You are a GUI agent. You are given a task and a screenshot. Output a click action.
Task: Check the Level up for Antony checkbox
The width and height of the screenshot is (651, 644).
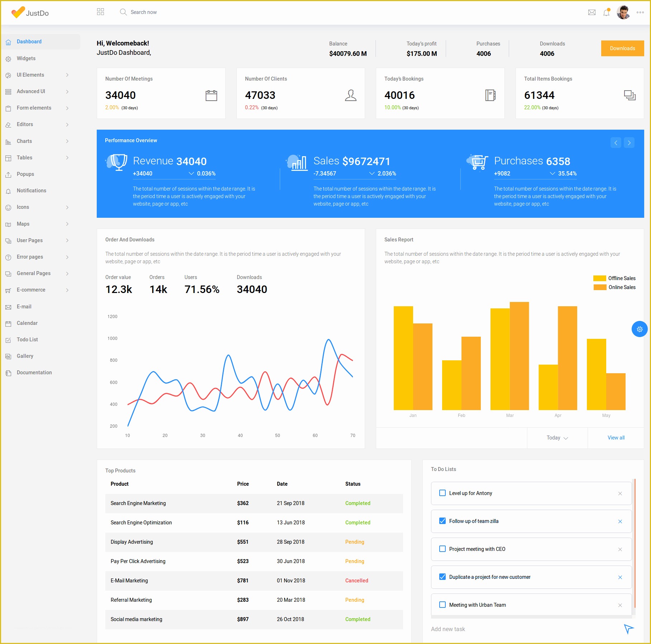pyautogui.click(x=442, y=493)
